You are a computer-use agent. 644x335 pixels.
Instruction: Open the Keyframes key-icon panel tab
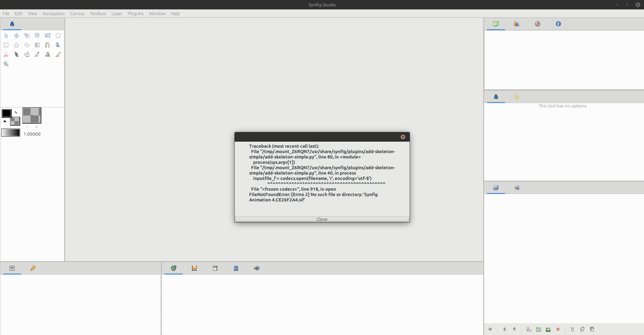[33, 268]
